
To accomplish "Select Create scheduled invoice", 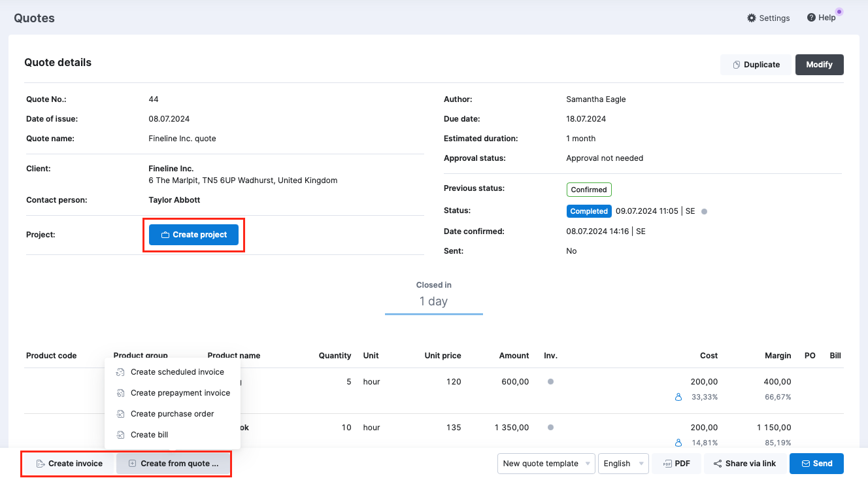I will [x=173, y=372].
